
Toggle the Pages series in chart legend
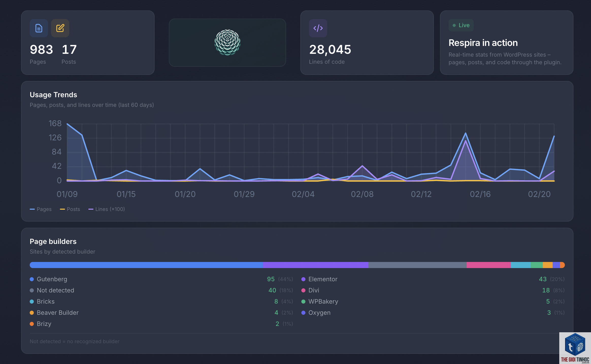point(41,209)
